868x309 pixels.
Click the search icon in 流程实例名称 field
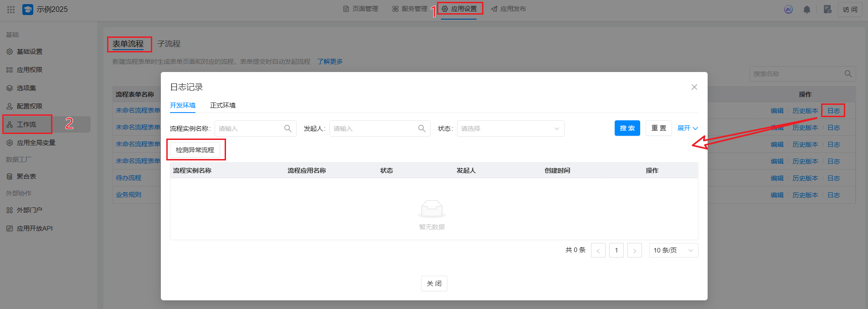pos(288,129)
